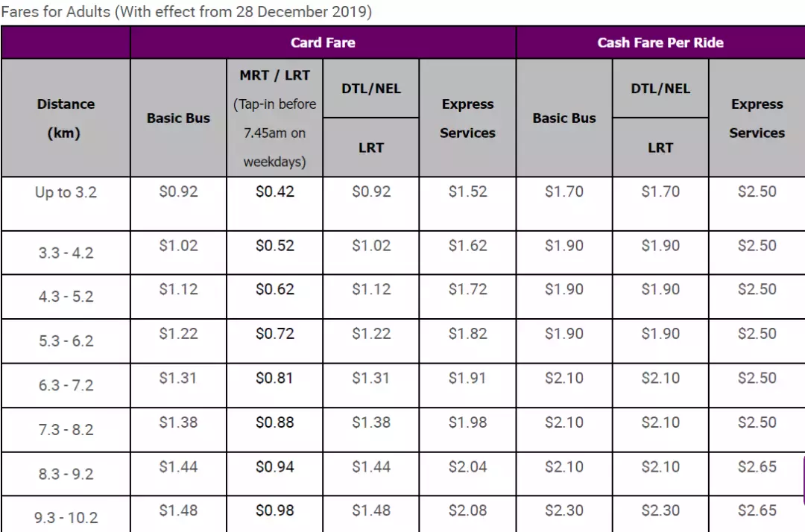
Task: Click the Card Fare Express Services header
Action: [x=467, y=118]
